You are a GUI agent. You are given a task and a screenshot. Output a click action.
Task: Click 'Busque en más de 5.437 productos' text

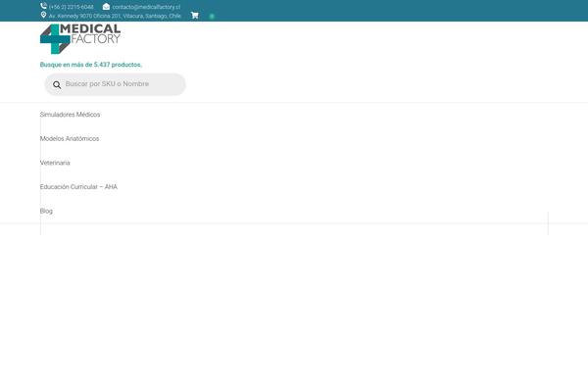pos(91,65)
